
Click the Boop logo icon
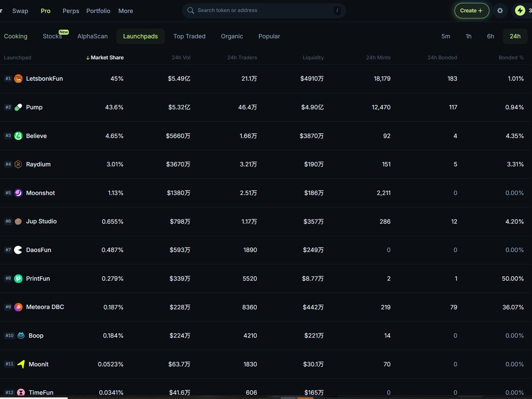click(x=21, y=336)
